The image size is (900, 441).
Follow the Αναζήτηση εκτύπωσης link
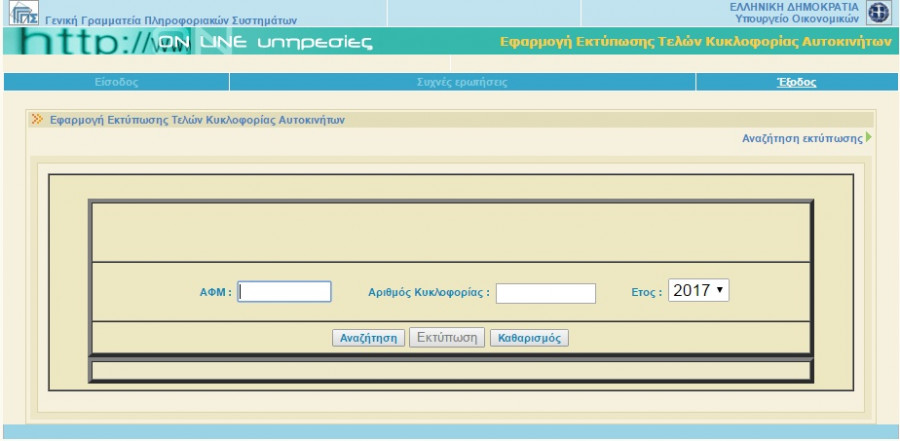801,140
